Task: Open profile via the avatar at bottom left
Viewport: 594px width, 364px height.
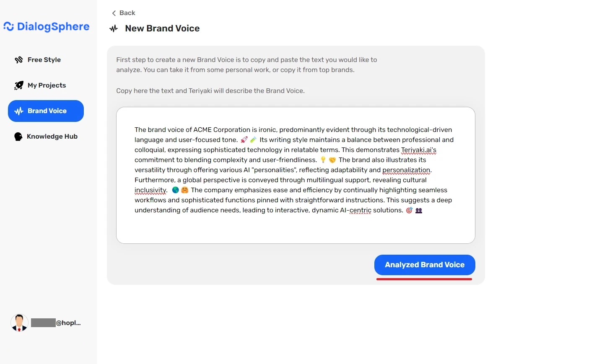Action: 19,323
